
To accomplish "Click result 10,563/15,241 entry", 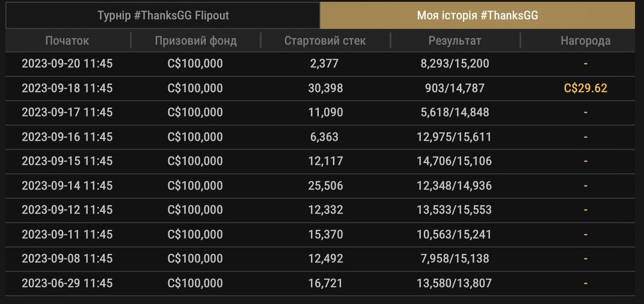I will 454,234.
